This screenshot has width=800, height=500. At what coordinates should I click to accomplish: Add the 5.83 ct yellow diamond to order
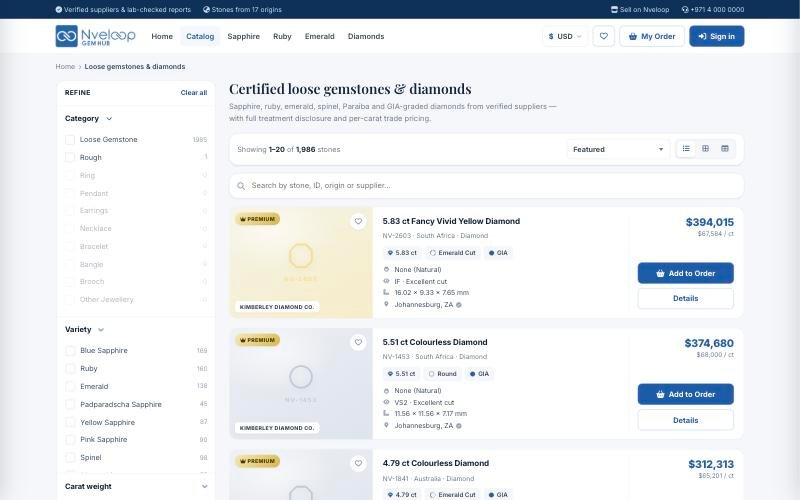tap(685, 273)
